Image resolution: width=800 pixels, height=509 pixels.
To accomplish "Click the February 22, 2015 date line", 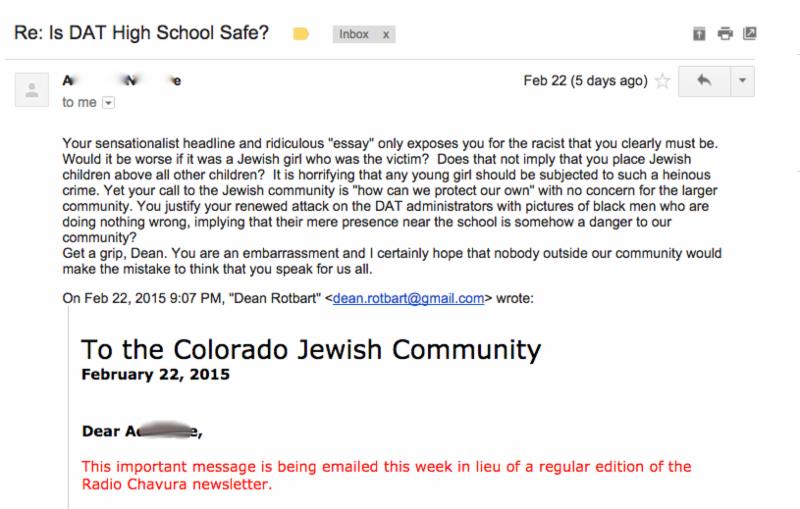I will (156, 374).
